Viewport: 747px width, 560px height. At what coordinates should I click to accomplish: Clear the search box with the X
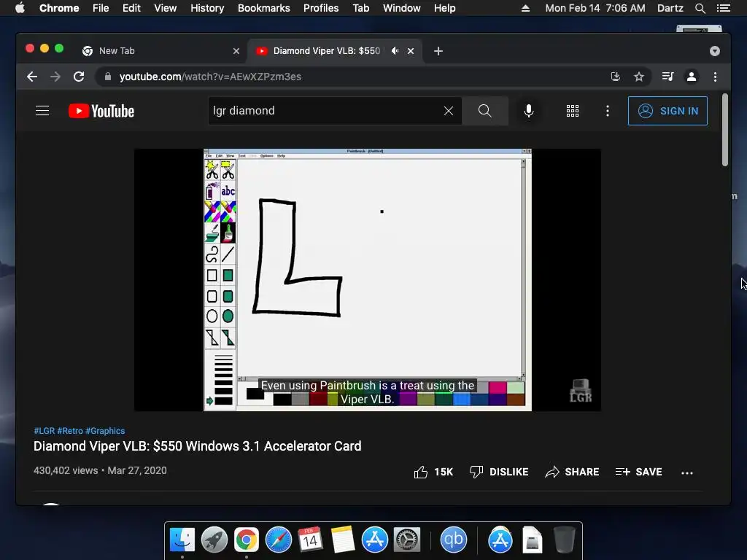(x=449, y=111)
